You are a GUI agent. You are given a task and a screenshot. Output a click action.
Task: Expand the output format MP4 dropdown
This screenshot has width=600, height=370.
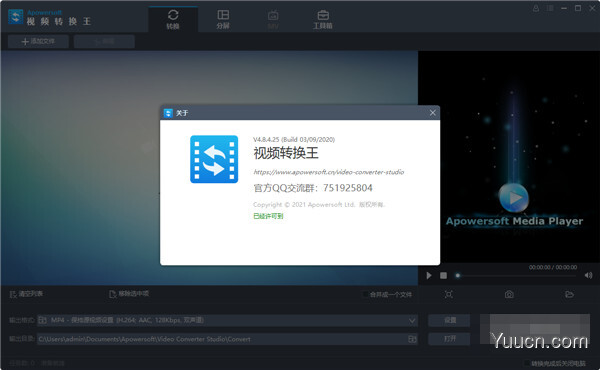pos(412,321)
